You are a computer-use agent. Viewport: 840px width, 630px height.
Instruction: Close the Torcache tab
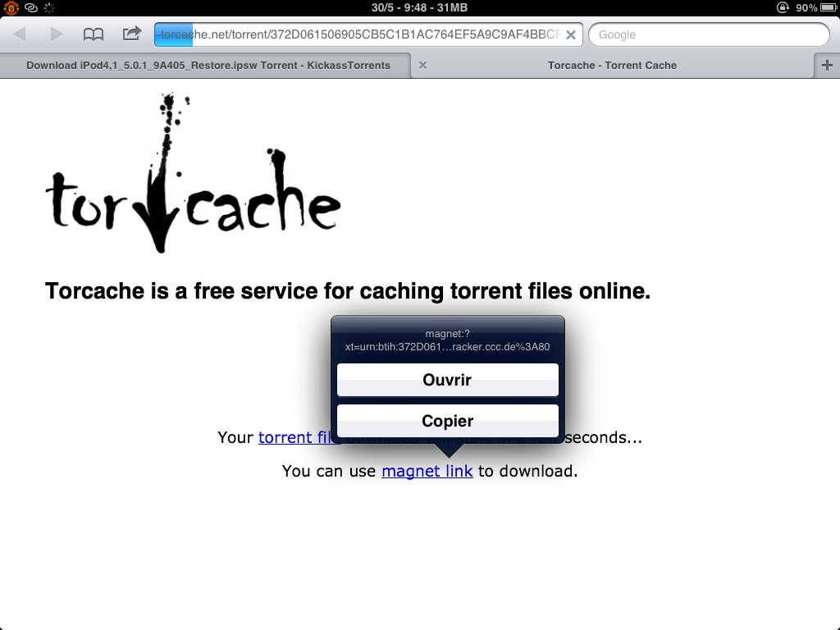tap(422, 66)
